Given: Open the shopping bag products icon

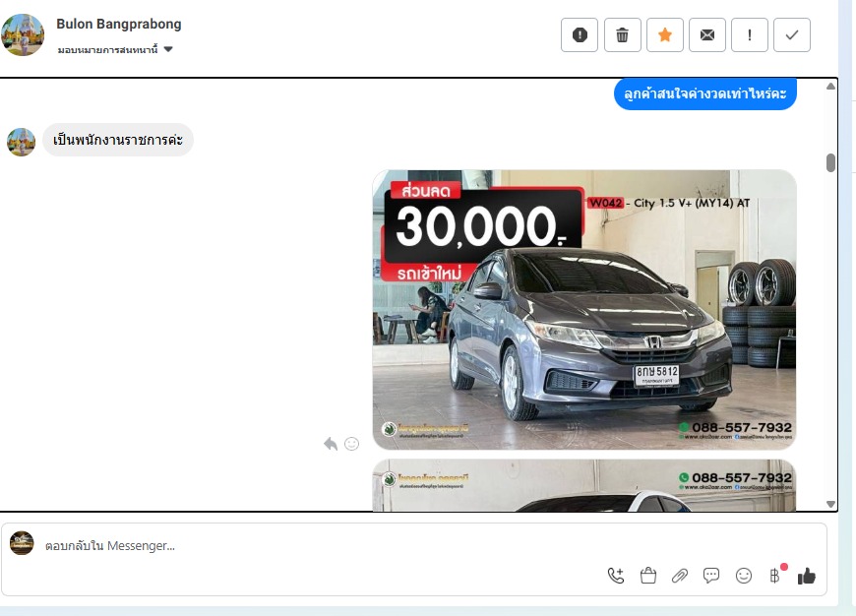Looking at the screenshot, I should click(647, 576).
